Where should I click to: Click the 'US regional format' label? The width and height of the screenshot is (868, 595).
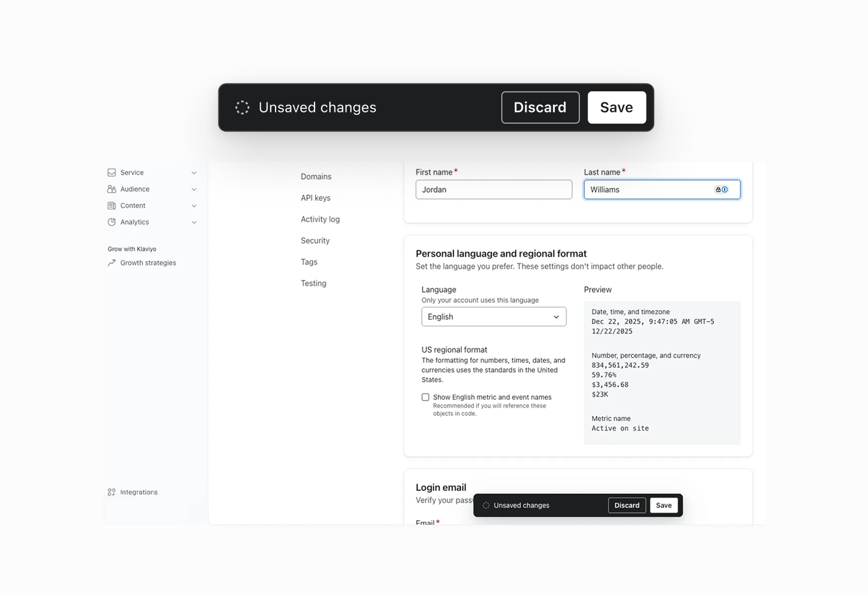tap(455, 350)
